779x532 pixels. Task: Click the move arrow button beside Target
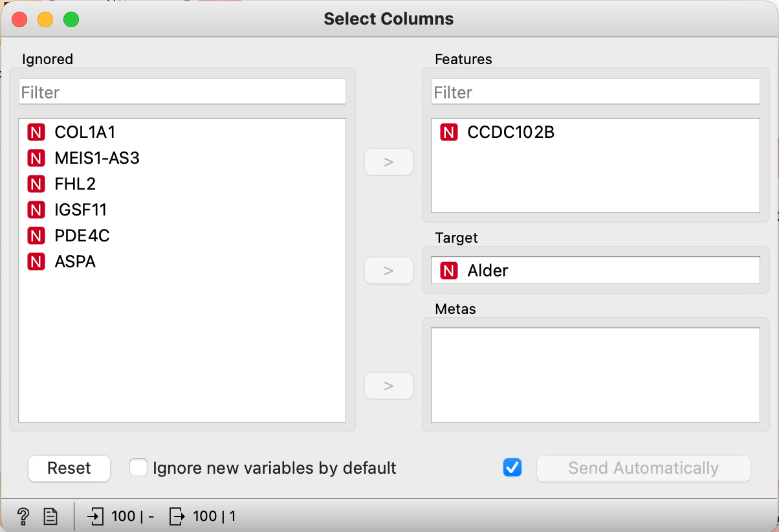pos(388,271)
